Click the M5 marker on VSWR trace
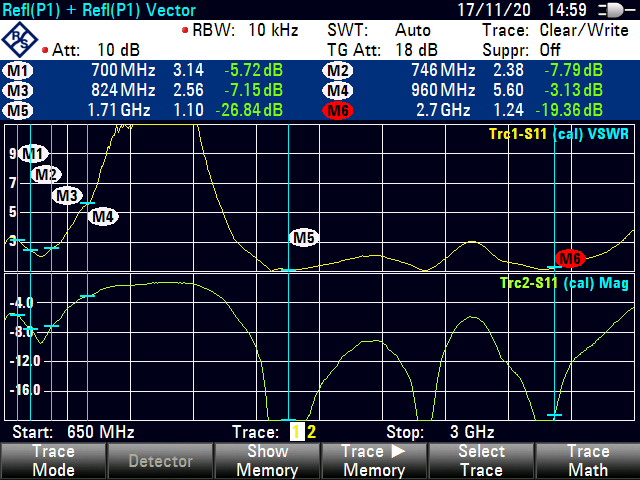Viewport: 640px width, 480px height. [x=304, y=237]
